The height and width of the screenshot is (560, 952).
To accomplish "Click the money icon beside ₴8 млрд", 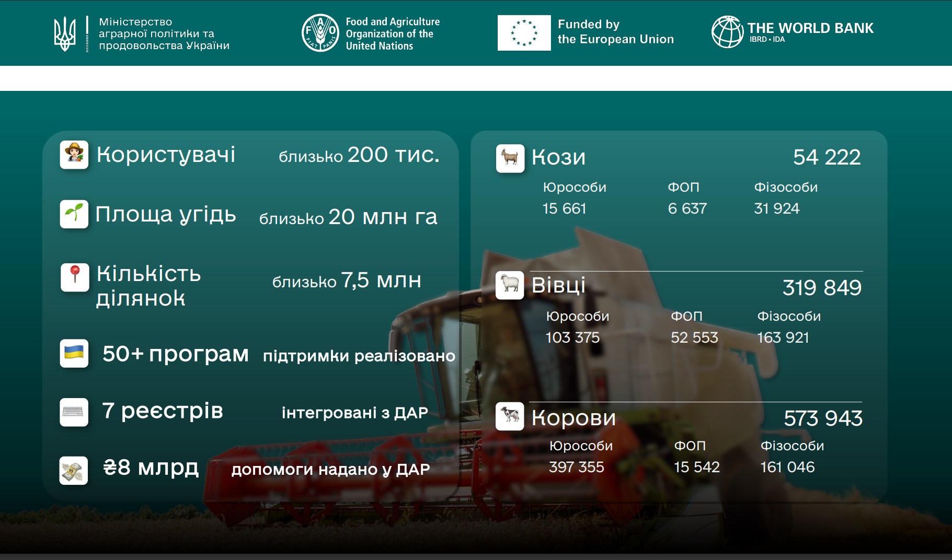I will (74, 471).
